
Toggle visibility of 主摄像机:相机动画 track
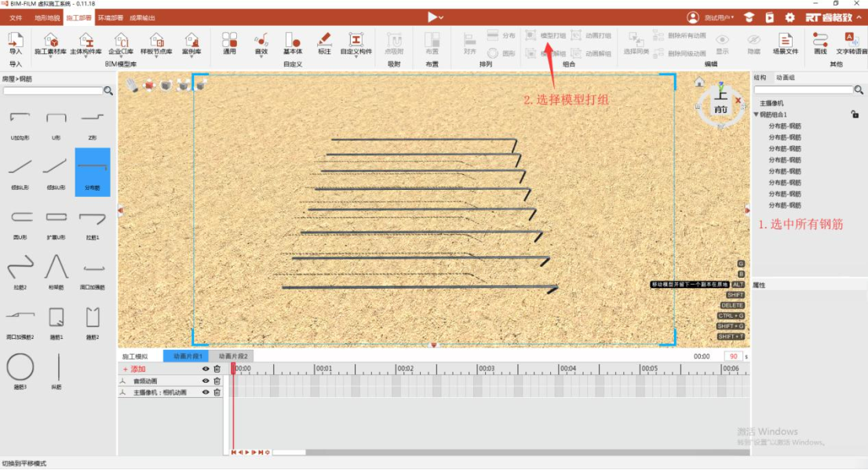(x=206, y=392)
